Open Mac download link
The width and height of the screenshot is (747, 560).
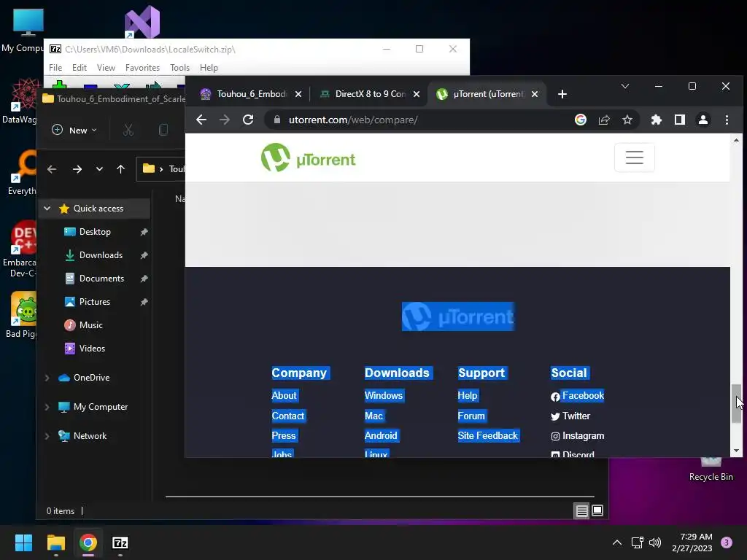point(374,416)
